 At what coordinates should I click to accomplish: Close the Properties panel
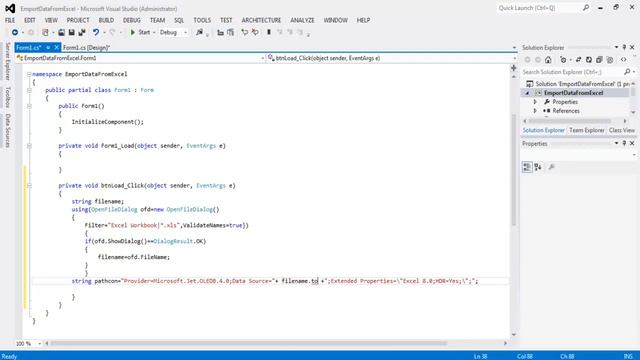pyautogui.click(x=632, y=144)
